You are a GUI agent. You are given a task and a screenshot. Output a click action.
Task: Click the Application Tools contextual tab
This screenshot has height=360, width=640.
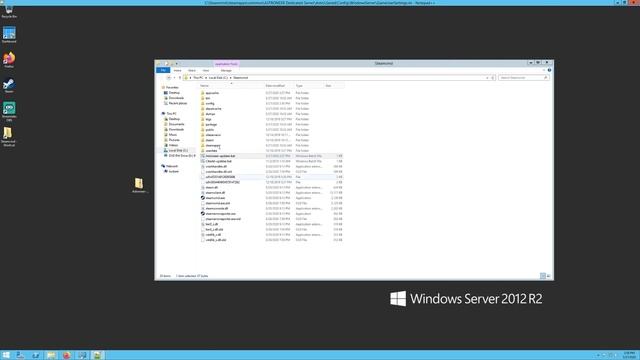[x=226, y=64]
